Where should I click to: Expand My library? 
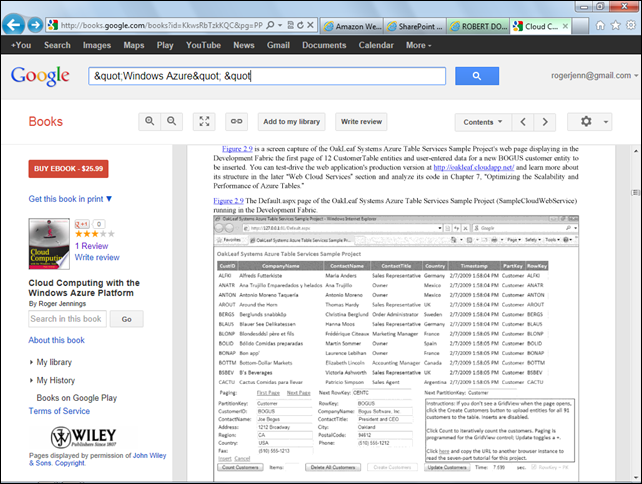pos(51,362)
